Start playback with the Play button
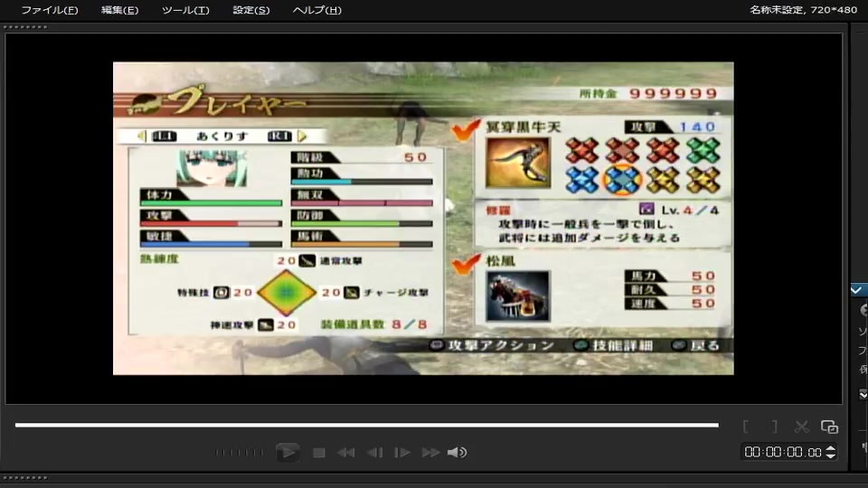 (x=288, y=453)
